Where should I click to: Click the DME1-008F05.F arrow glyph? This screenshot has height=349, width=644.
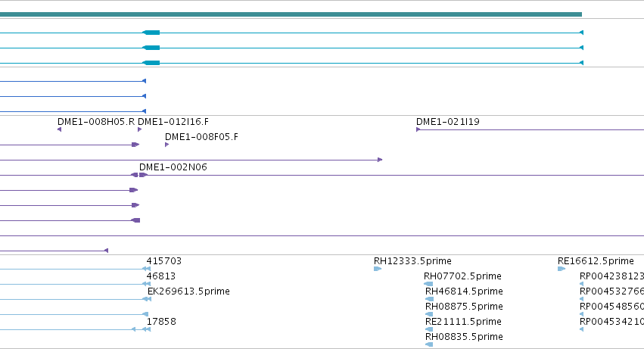pos(166,145)
